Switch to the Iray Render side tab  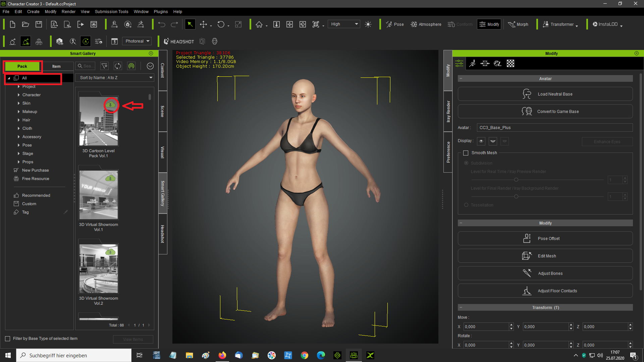448,111
